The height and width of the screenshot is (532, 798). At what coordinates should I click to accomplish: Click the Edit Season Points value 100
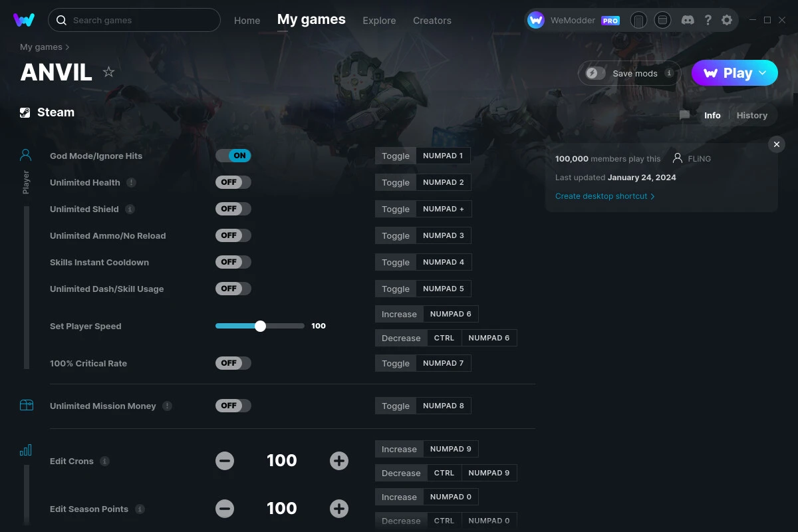(282, 509)
